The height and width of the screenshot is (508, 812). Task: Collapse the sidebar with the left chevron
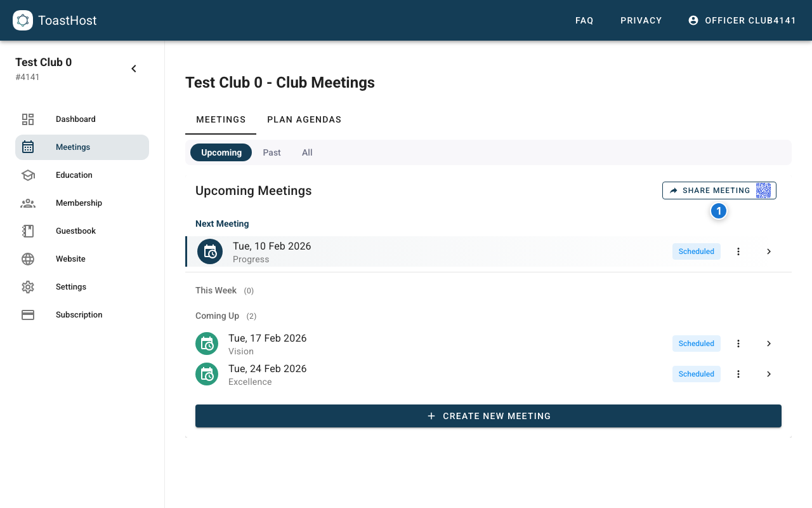click(134, 68)
